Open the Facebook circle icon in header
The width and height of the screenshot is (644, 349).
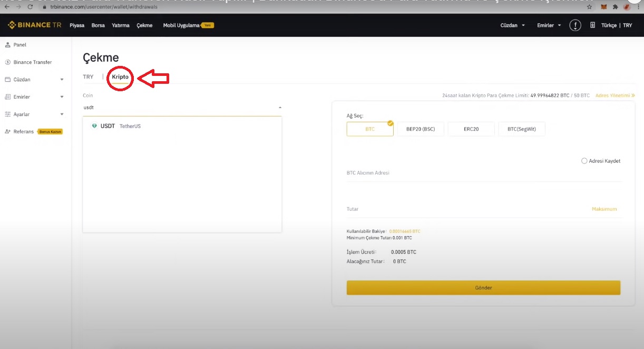click(575, 25)
